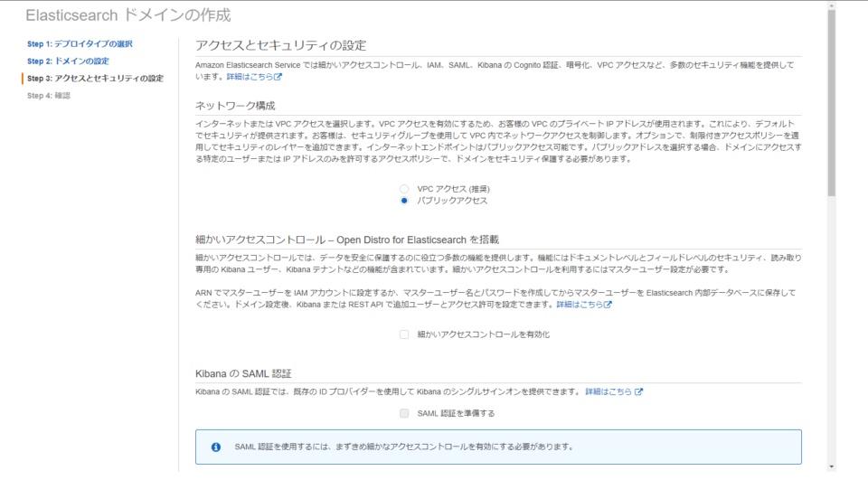Go to Step 2: ドメインの設定
The image size is (868, 480).
pyautogui.click(x=68, y=61)
